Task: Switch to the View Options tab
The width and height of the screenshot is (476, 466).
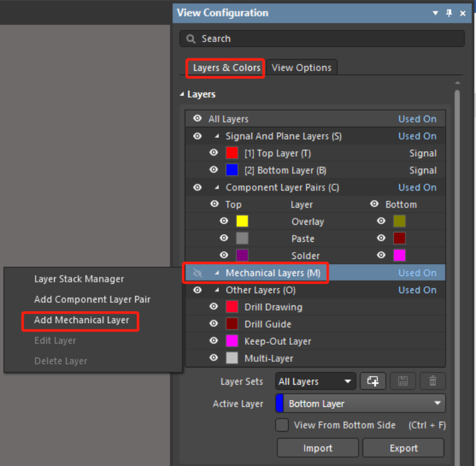Action: click(x=301, y=67)
